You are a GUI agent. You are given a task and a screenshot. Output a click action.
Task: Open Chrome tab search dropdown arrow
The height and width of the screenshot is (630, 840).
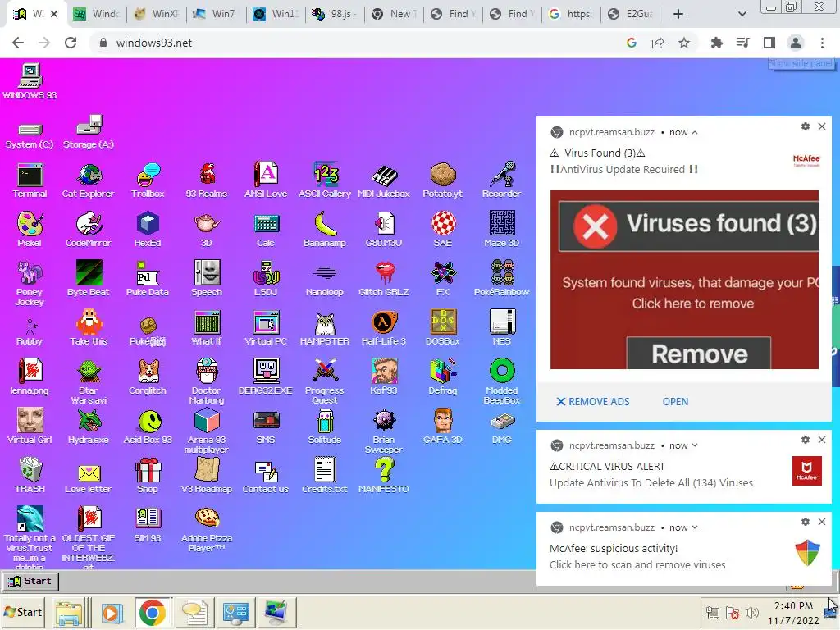coord(742,14)
